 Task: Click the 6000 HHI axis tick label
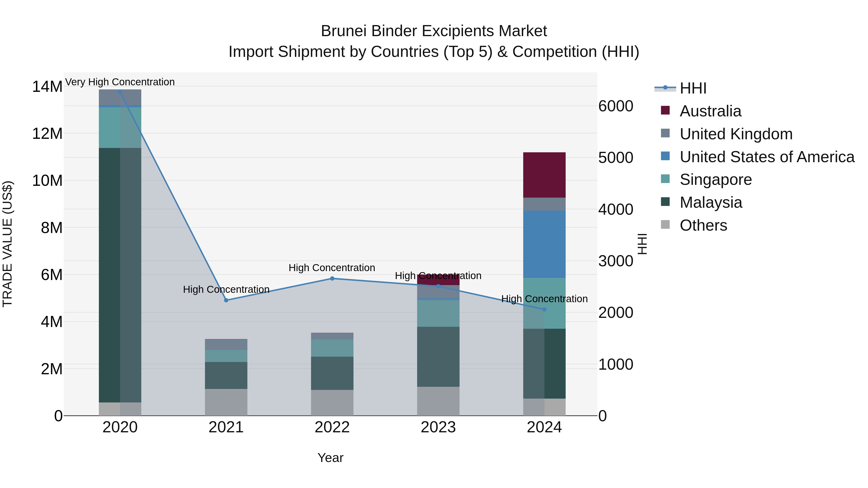pyautogui.click(x=616, y=106)
